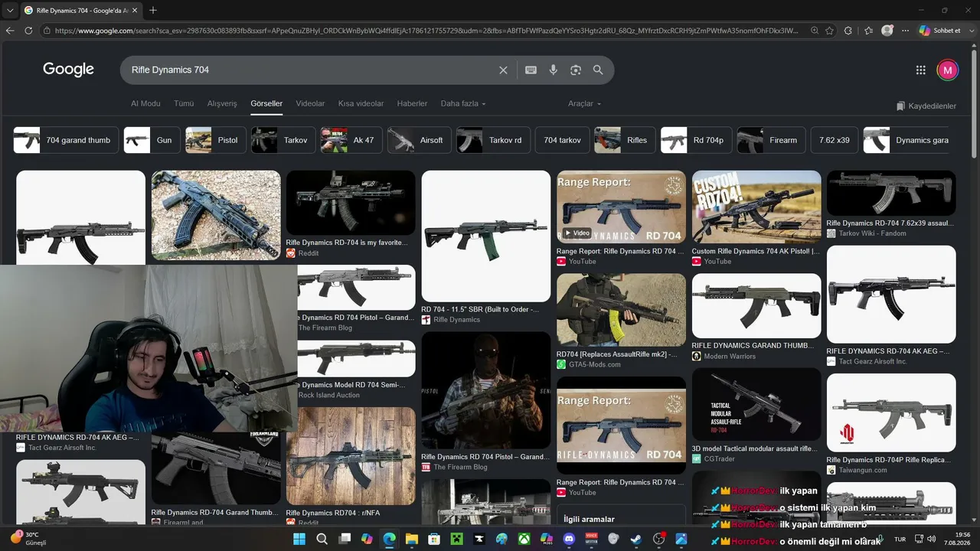Filter results by the Rifles chip
980x551 pixels.
pos(625,140)
